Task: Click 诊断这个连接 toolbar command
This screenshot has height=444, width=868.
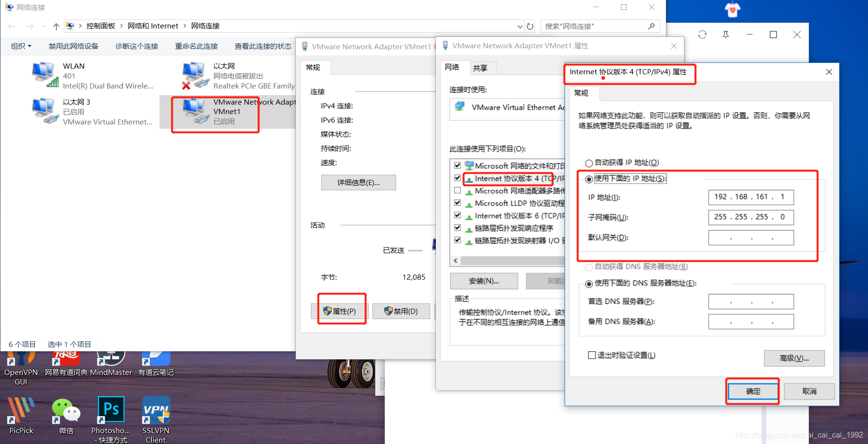Action: (137, 46)
